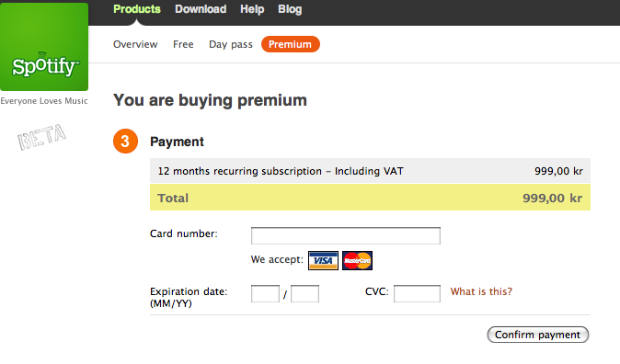Focus the Card number field
This screenshot has width=620, height=364.
tap(346, 235)
